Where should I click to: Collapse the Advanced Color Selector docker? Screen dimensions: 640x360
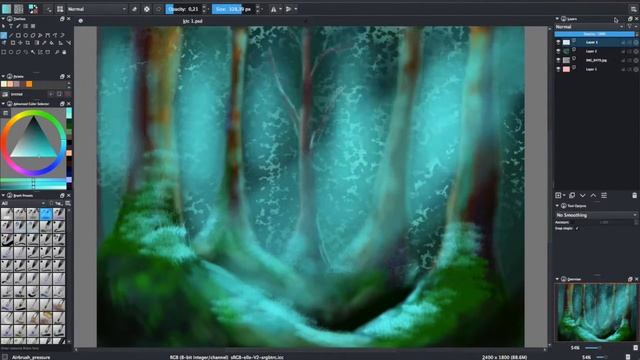3,104
